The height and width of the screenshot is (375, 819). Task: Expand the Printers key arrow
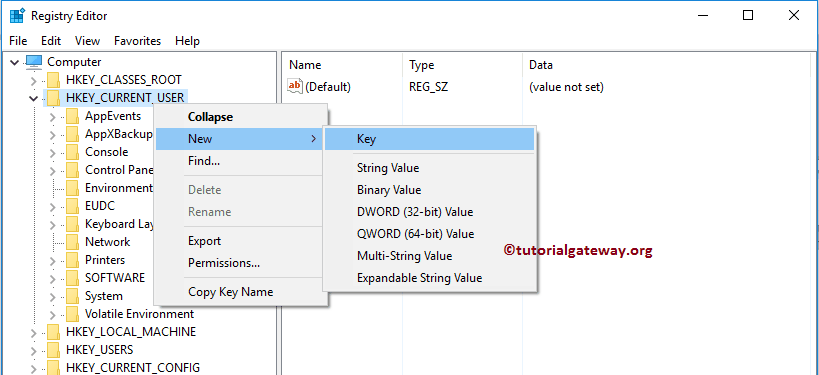[52, 261]
